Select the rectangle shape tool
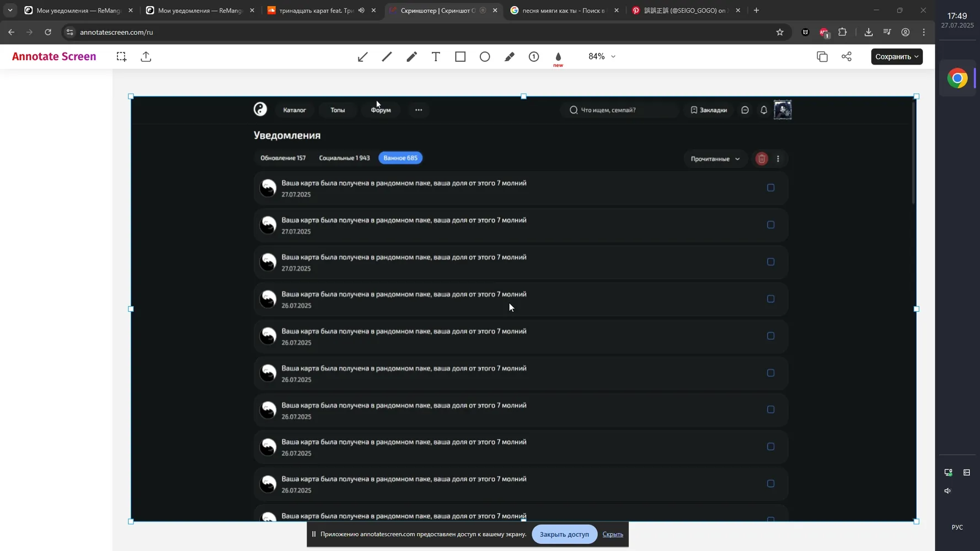This screenshot has height=551, width=980. (460, 57)
